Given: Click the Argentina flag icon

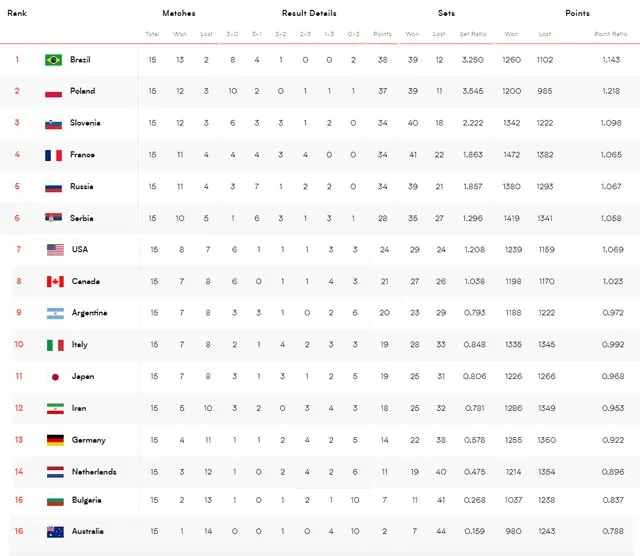Looking at the screenshot, I should pos(54,314).
